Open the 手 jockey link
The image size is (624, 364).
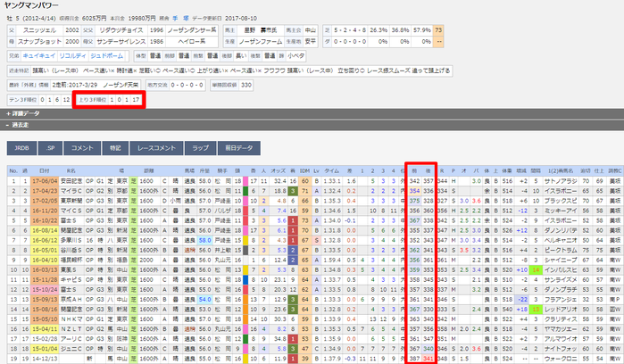point(175,19)
